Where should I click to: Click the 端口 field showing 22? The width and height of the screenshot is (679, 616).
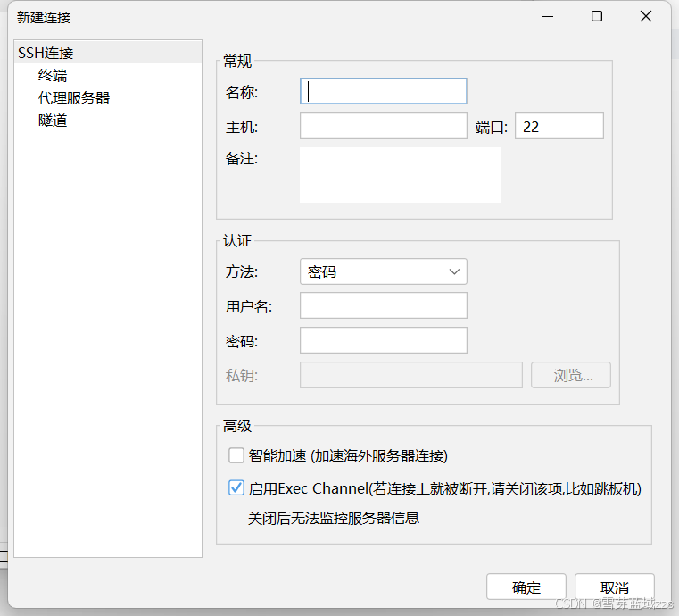559,127
